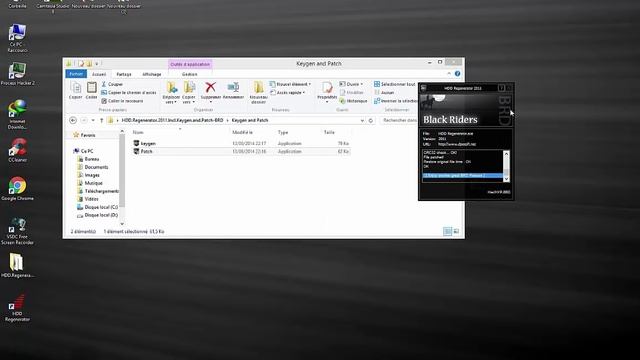Click Inverser la sélection

396,101
